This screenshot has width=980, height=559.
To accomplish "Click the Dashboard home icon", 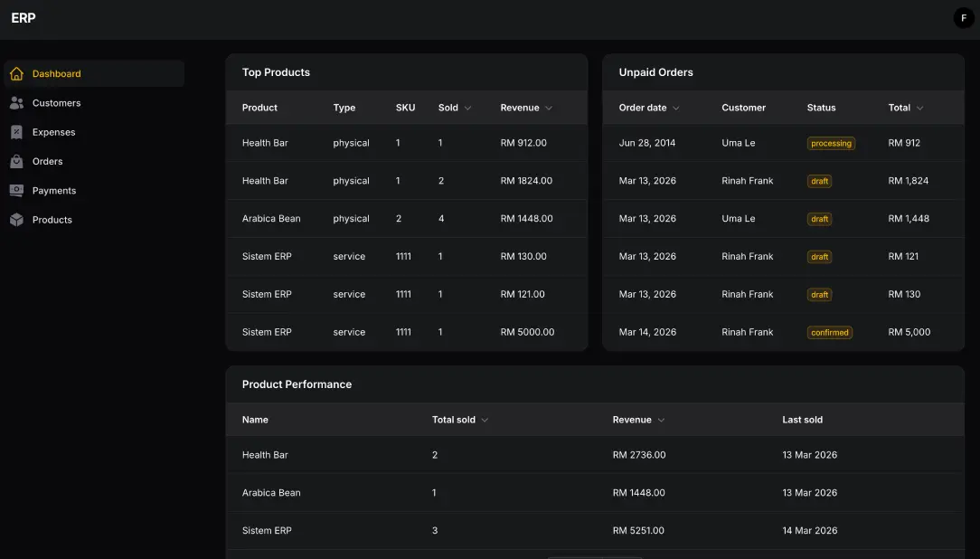I will tap(17, 74).
